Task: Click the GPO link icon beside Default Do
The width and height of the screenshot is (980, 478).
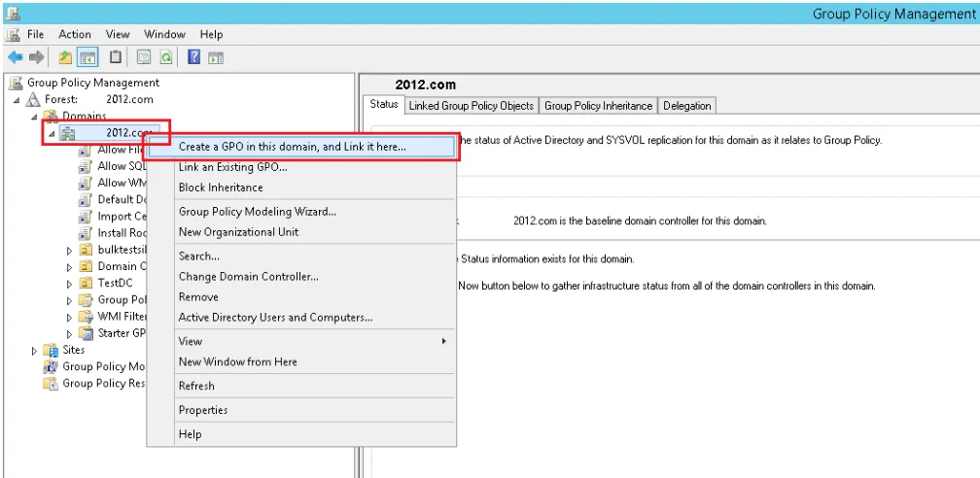Action: 85,199
